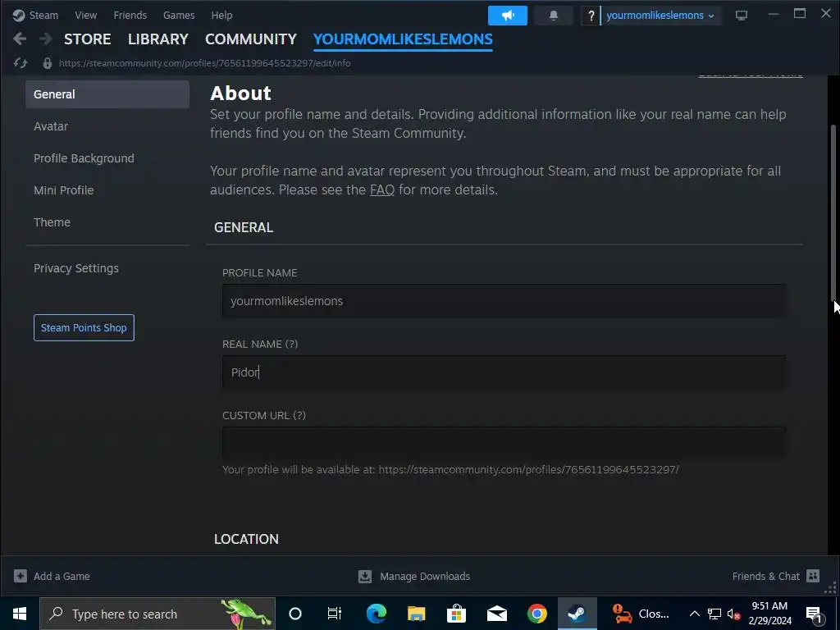
Task: Click the Steam Points Shop button
Action: pos(84,327)
